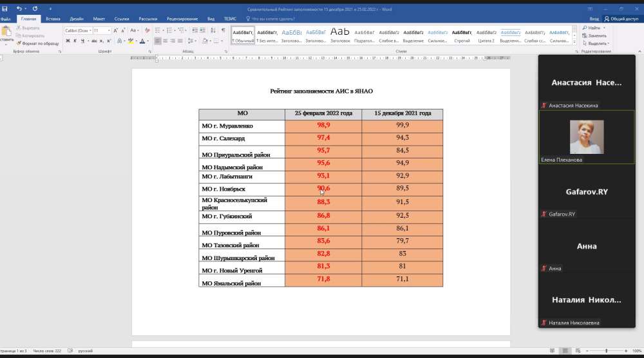The width and height of the screenshot is (644, 358).
Task: Open the Select (Выделить) dropdown
Action: 596,43
